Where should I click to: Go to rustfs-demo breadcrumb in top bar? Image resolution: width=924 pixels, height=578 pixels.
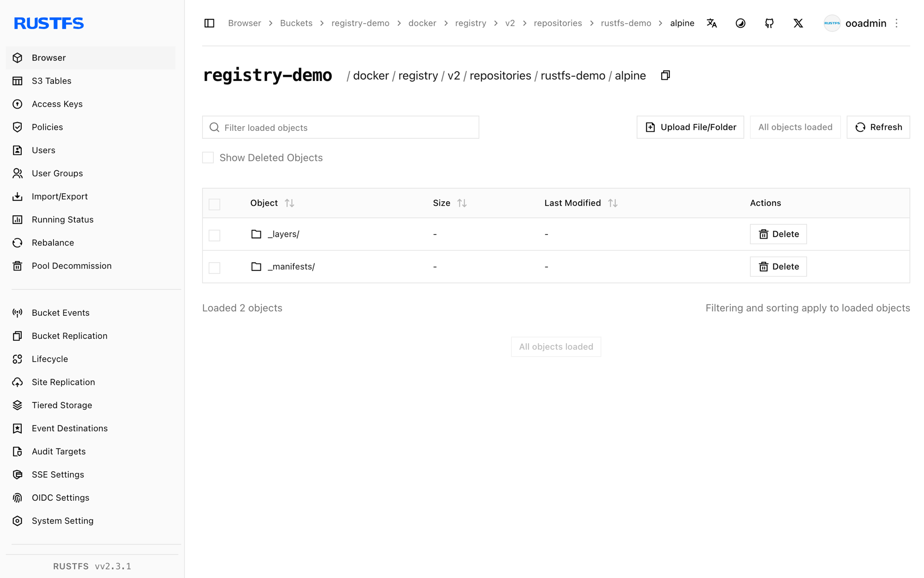626,23
